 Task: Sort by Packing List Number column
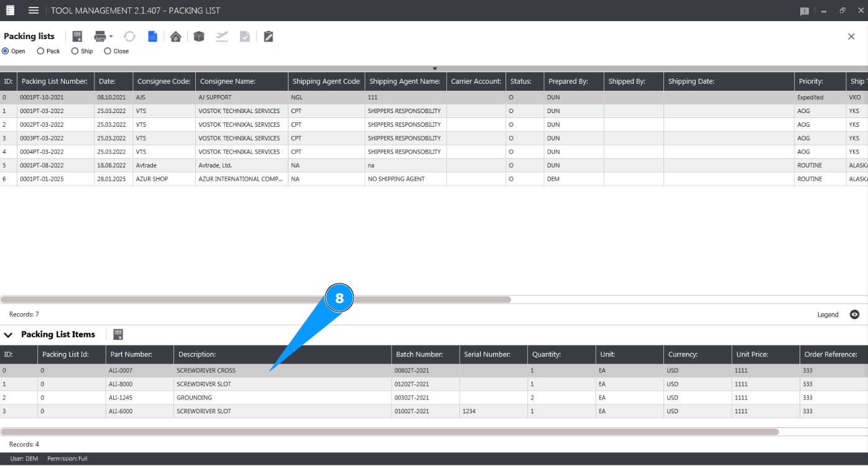(x=55, y=81)
